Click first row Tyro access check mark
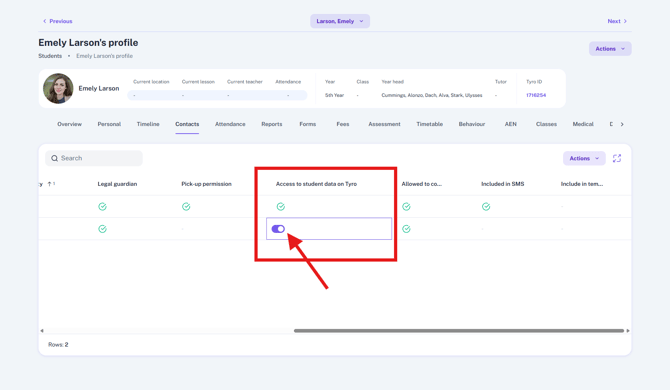 coord(281,207)
